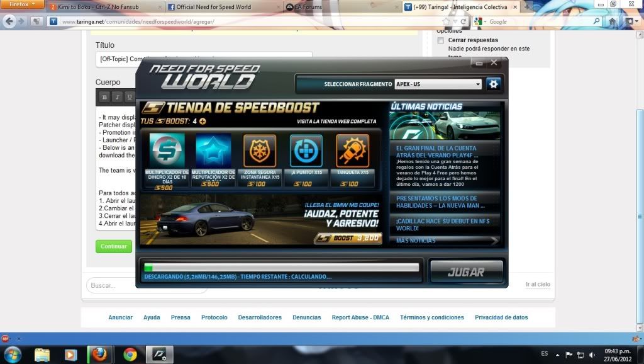This screenshot has height=364, width=644.
Task: Click the Firefox taskbar icon
Action: coord(99,355)
